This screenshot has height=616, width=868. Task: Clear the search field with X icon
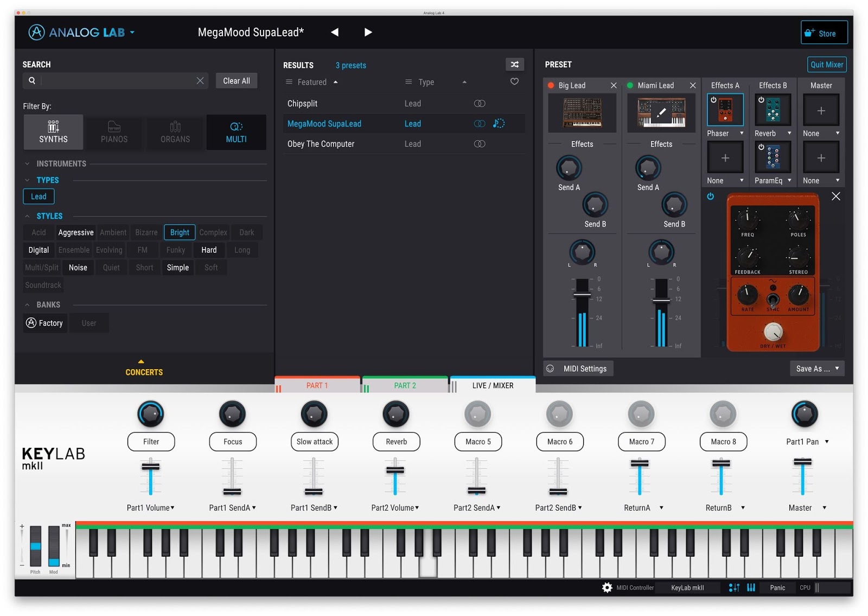(200, 81)
